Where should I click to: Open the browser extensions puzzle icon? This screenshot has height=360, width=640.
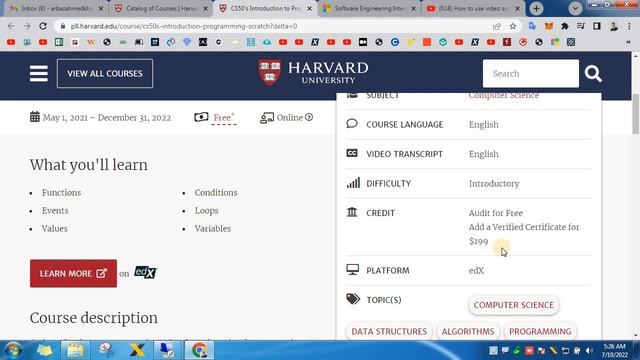tap(564, 26)
